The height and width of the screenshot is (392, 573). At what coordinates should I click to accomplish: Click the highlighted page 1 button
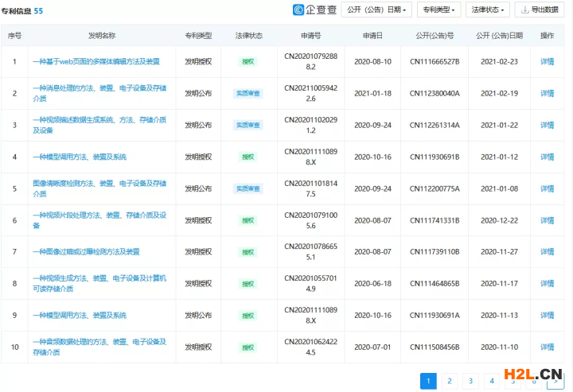[428, 381]
